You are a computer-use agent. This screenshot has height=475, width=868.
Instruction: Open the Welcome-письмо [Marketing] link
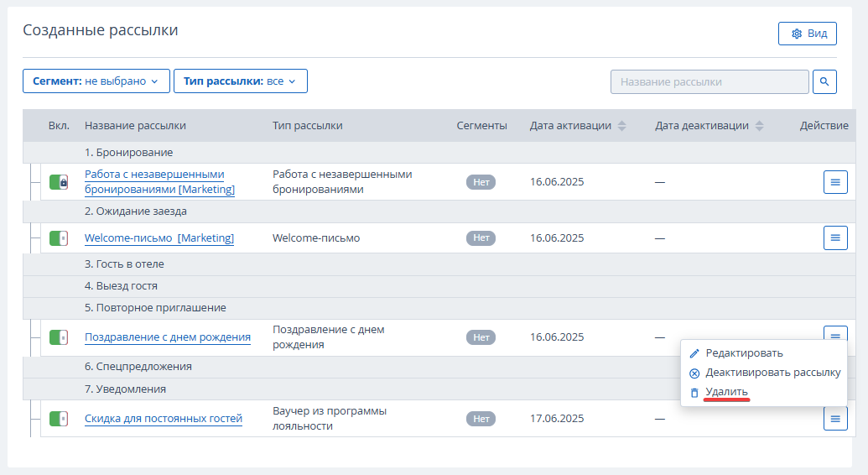pos(159,237)
